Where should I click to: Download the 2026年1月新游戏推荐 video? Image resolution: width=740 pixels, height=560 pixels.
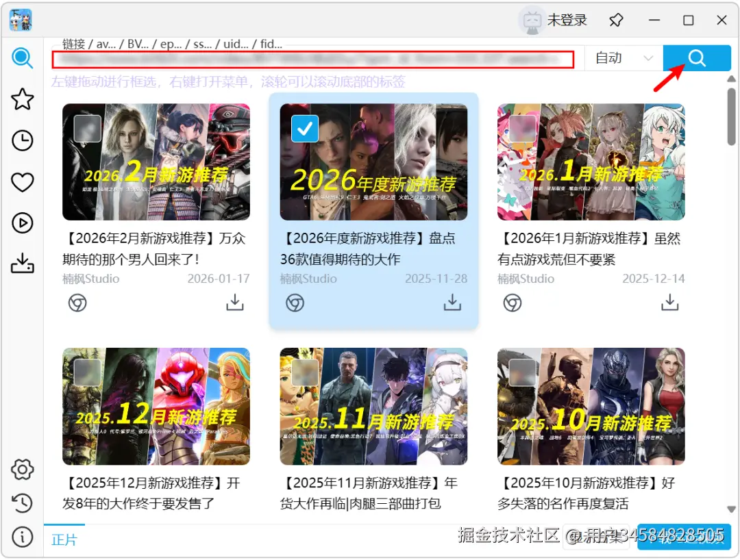669,303
